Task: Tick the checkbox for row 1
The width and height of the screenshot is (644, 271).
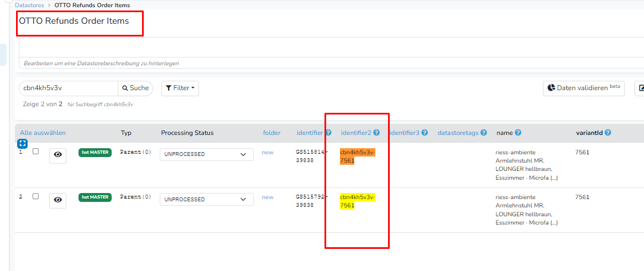Action: click(x=36, y=151)
